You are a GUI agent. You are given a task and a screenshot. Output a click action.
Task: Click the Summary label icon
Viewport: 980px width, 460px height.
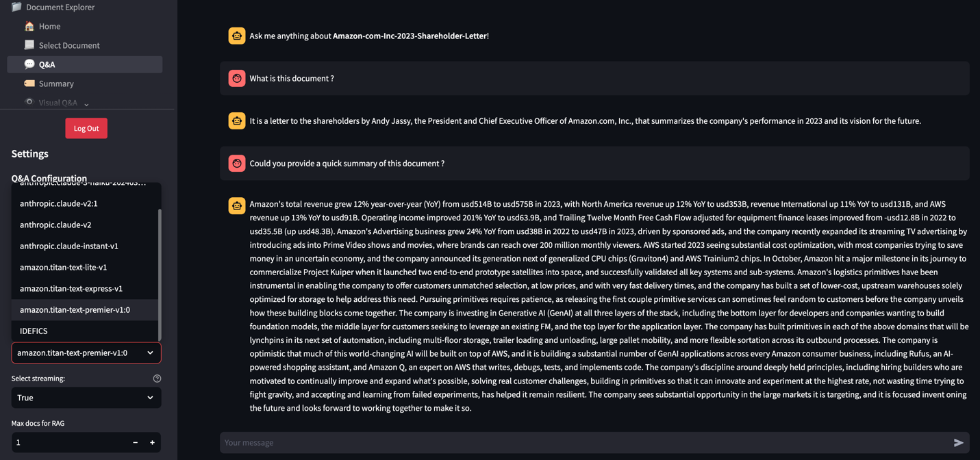29,84
